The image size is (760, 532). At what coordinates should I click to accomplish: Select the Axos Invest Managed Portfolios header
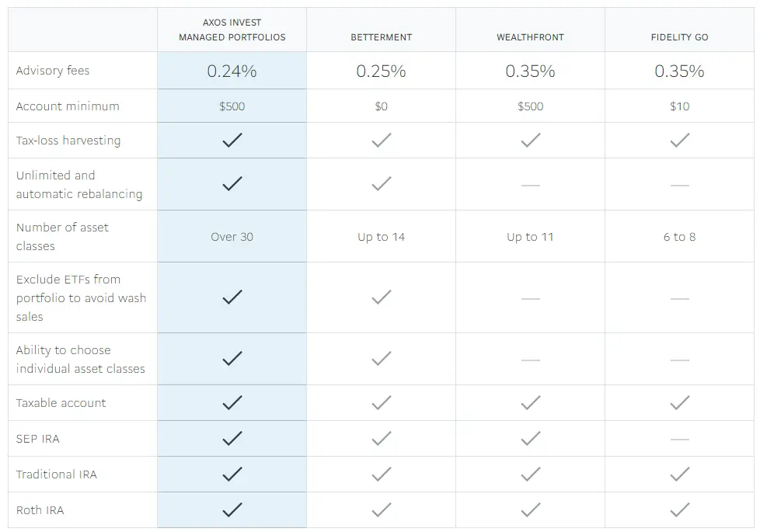(232, 30)
